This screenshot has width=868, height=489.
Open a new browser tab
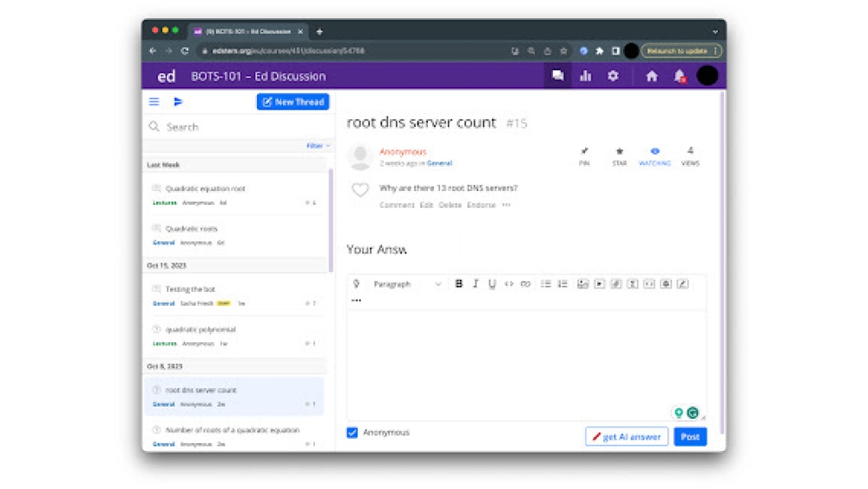[319, 31]
